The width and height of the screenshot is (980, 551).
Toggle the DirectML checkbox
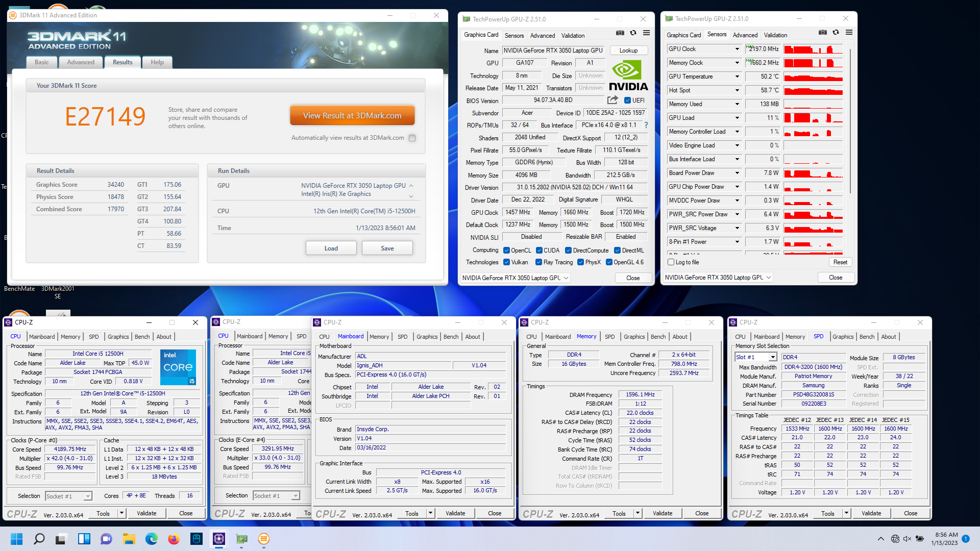tap(617, 251)
